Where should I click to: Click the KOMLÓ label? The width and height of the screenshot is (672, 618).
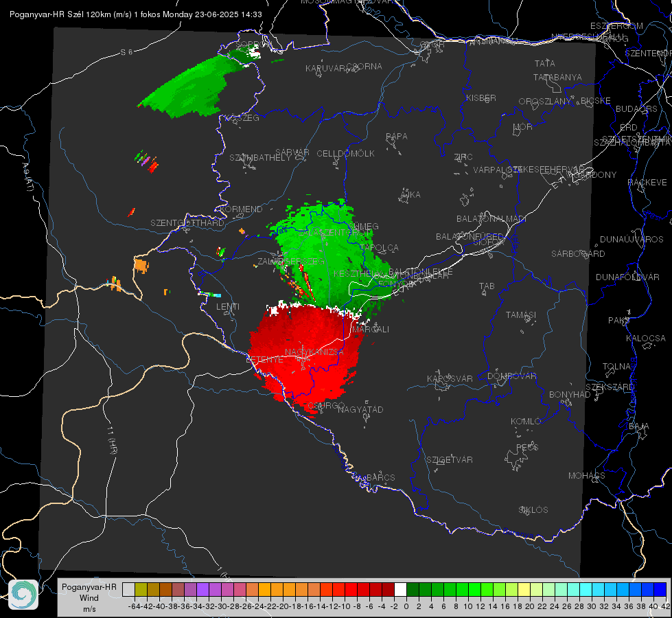click(x=526, y=422)
